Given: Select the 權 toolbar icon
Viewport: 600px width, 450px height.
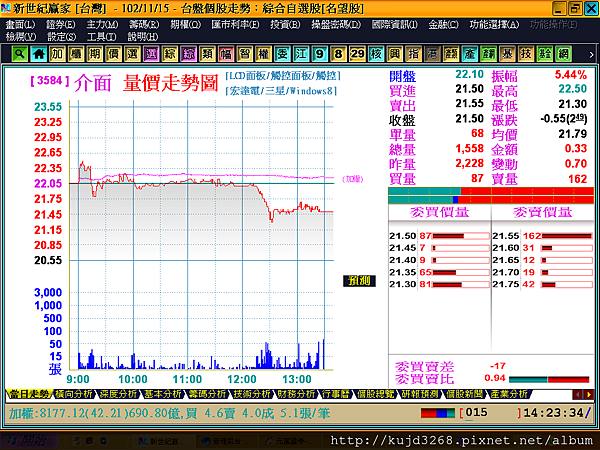Looking at the screenshot, I should tap(263, 54).
